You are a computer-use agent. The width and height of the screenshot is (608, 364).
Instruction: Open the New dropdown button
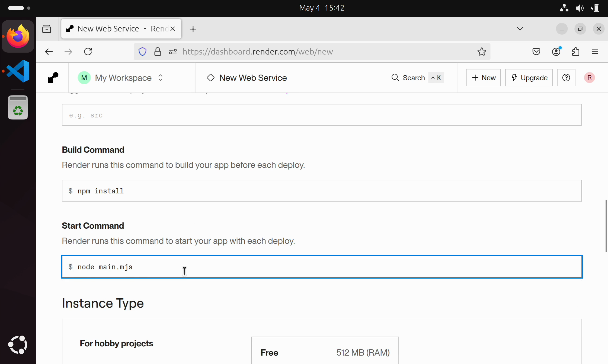click(x=483, y=78)
